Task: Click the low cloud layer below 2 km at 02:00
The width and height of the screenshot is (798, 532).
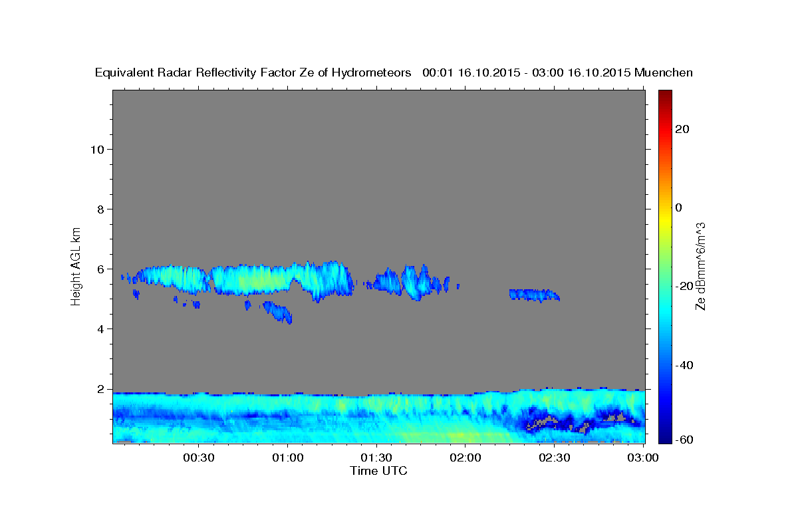Action: click(x=379, y=416)
